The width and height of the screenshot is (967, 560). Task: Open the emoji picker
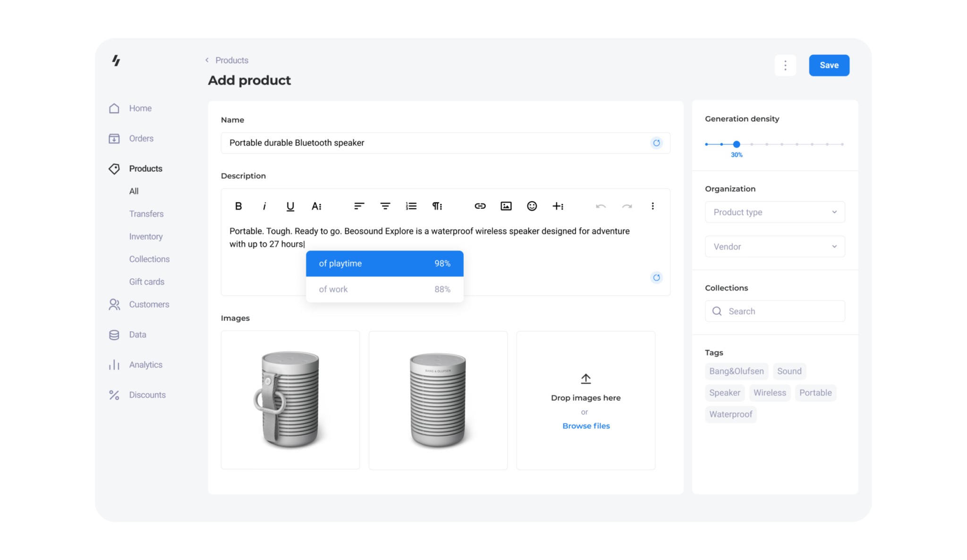(x=532, y=206)
